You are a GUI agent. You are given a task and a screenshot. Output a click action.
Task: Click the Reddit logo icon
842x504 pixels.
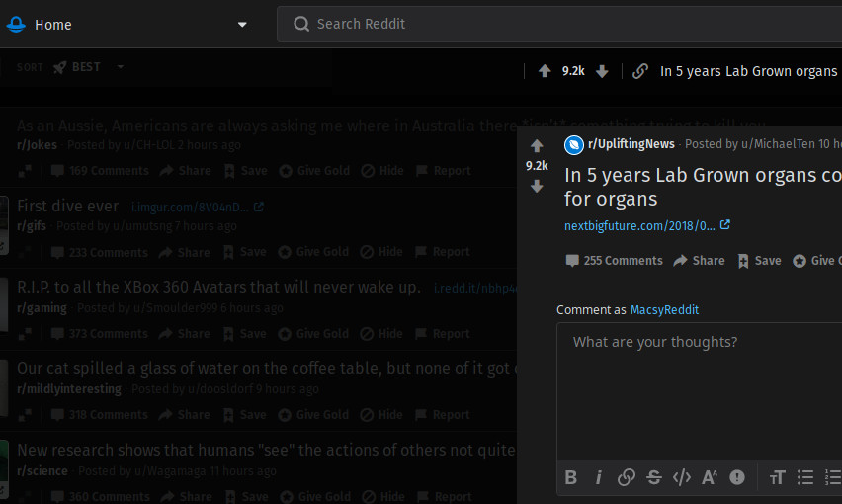[x=16, y=24]
